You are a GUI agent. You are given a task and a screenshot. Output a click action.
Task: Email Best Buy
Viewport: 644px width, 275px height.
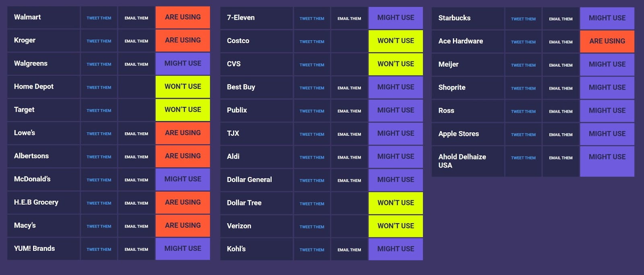(349, 88)
